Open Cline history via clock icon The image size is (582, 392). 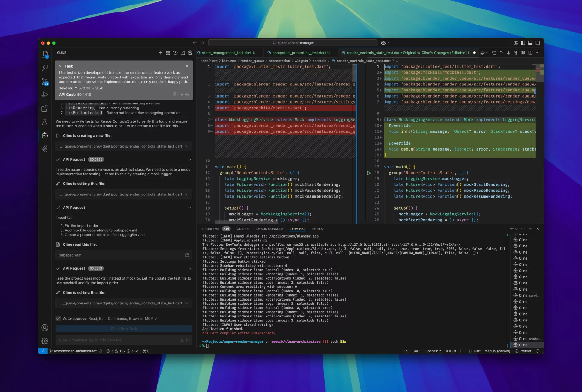coord(175,53)
